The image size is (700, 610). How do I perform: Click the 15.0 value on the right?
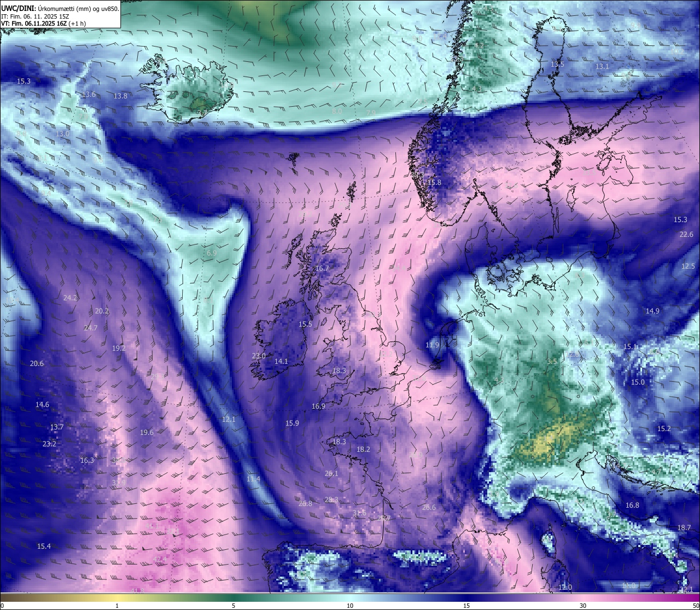(x=638, y=382)
